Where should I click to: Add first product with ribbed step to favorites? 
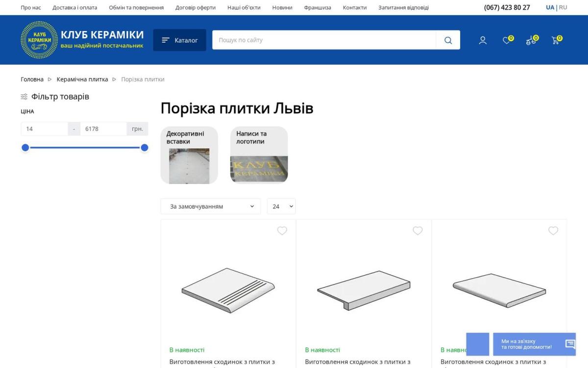pyautogui.click(x=282, y=231)
